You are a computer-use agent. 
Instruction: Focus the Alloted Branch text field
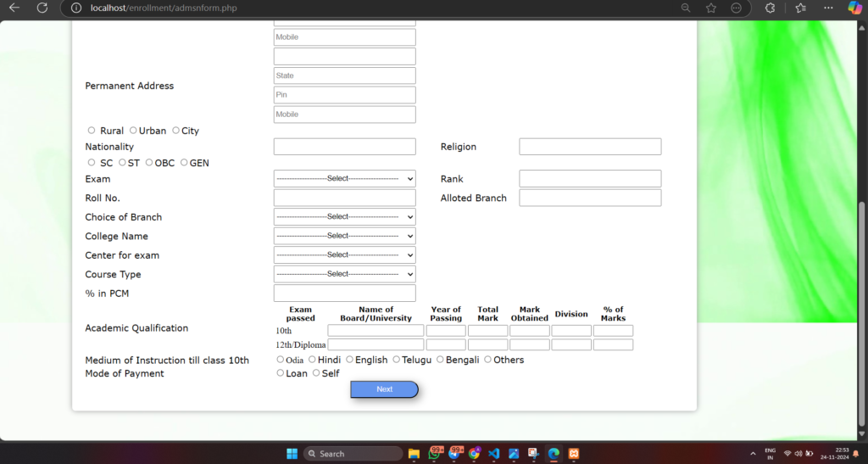point(590,198)
